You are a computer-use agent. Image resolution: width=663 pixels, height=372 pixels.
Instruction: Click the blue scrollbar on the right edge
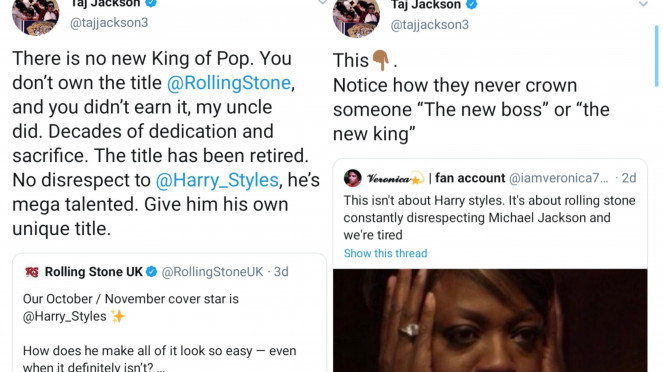point(657,56)
